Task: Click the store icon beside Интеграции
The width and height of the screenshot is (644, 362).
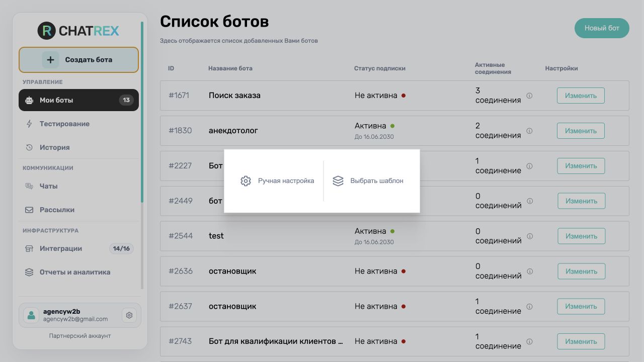Action: 29,248
